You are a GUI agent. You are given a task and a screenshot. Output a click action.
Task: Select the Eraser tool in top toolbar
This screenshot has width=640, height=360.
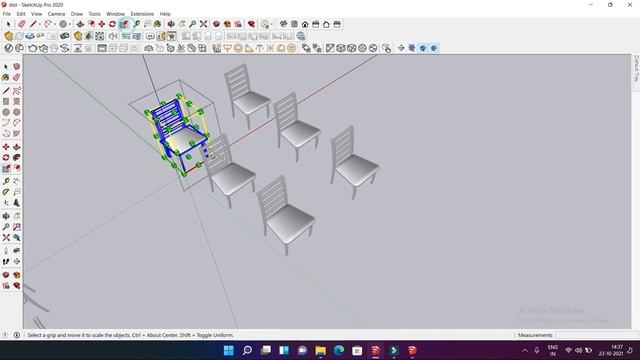(x=22, y=24)
